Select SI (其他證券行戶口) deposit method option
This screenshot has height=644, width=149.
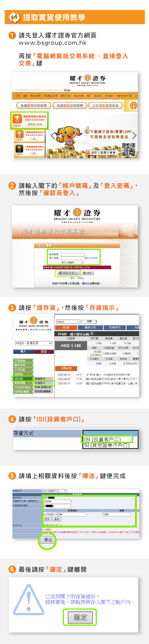point(107,446)
